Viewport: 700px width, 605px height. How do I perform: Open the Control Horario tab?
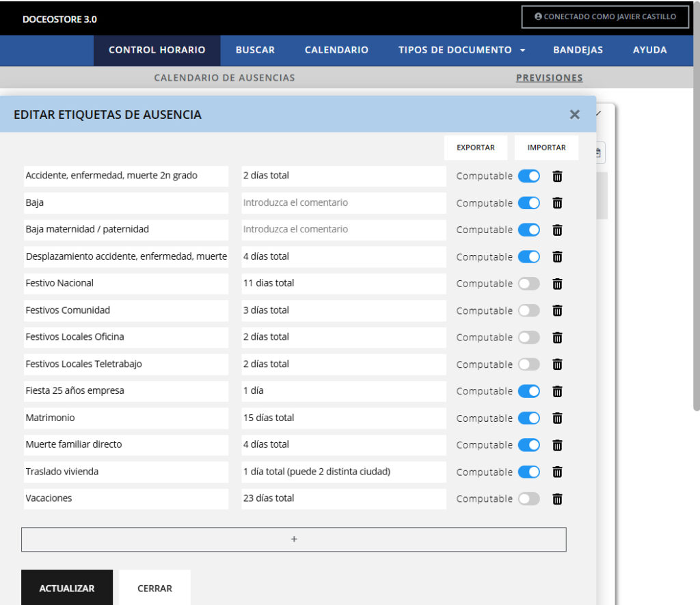click(x=157, y=50)
